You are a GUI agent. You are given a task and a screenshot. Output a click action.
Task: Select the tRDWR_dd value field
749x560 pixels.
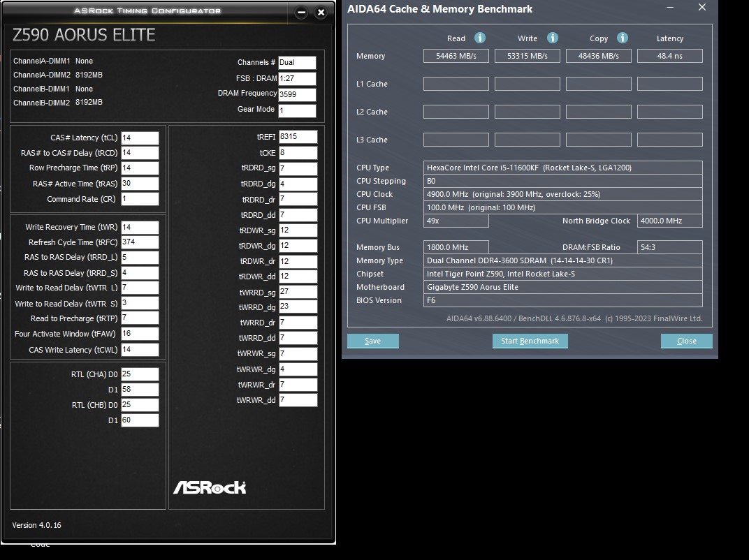tap(298, 277)
